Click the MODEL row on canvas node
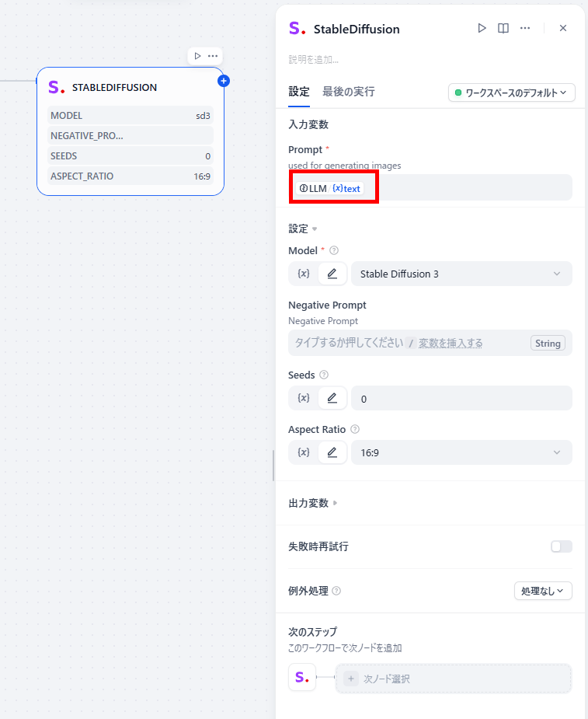588x719 pixels. coord(130,116)
